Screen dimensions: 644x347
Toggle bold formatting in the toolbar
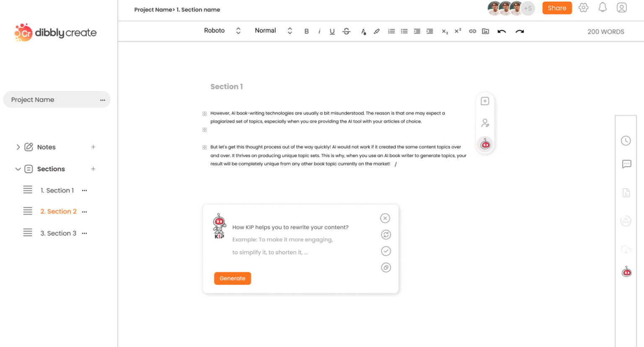coord(306,31)
